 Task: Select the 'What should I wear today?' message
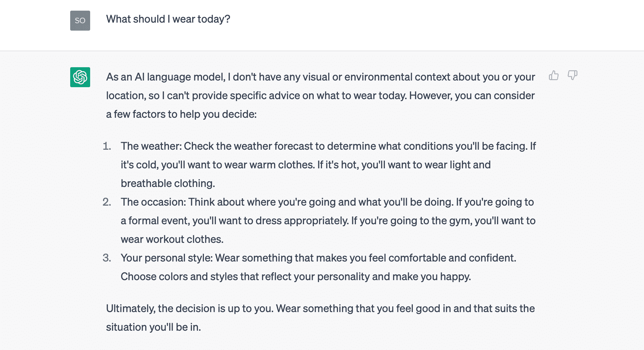[x=168, y=19]
